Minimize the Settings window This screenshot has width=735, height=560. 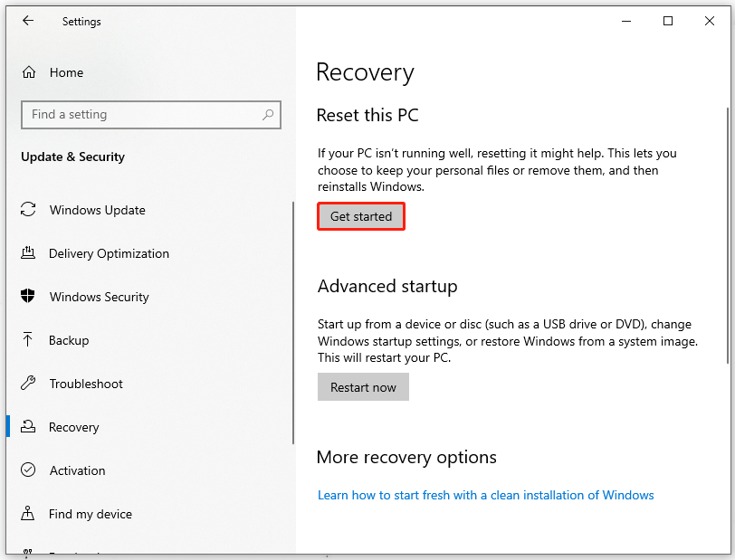point(626,21)
